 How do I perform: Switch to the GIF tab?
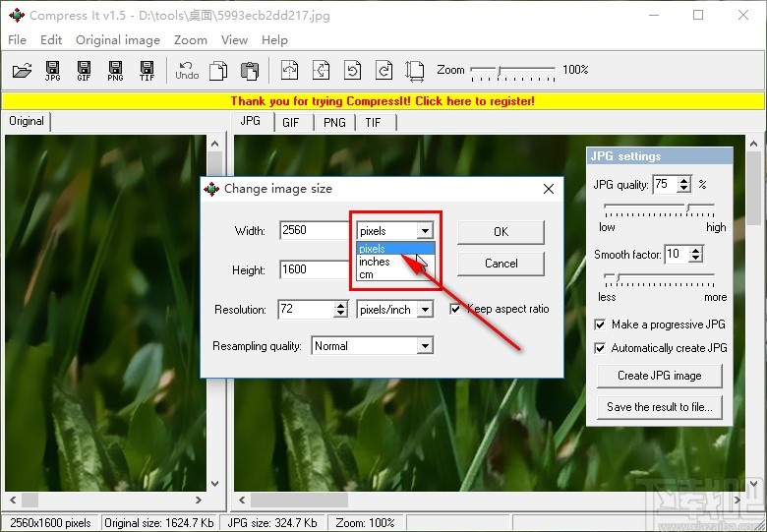290,123
